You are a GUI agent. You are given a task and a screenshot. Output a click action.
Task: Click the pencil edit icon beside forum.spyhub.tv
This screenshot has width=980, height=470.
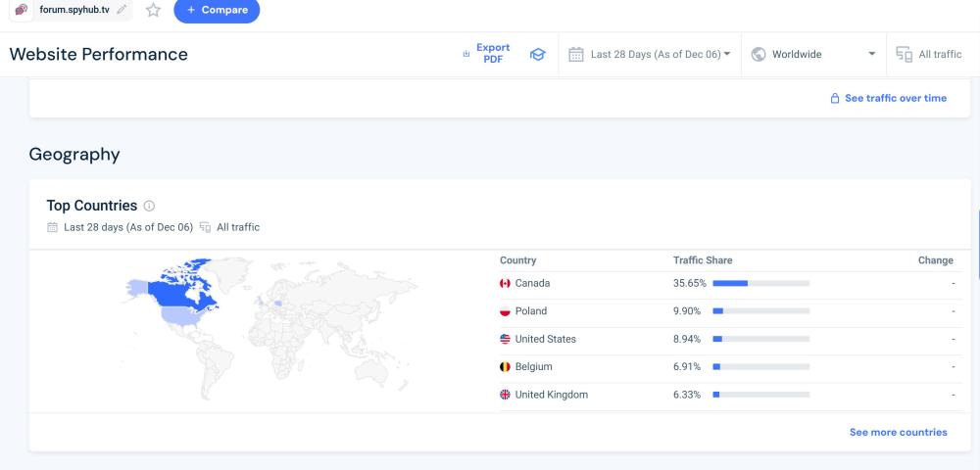(122, 10)
